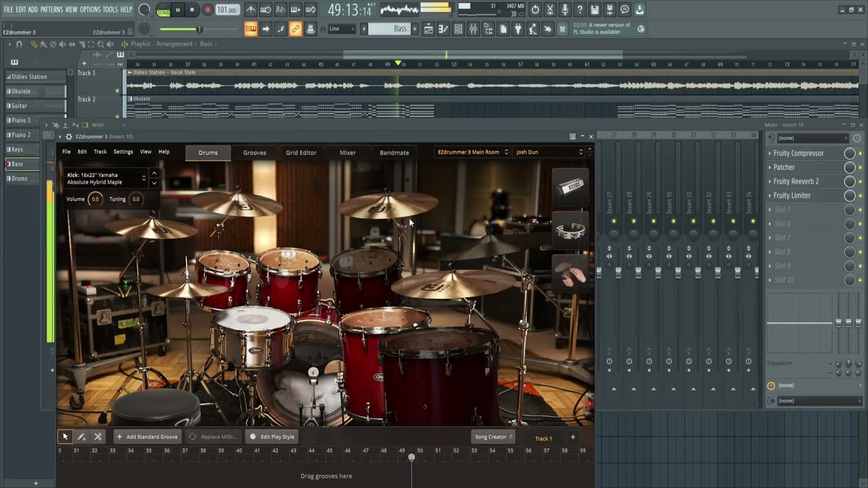Click the tambourine percussion thumbnail
Screen dimensions: 868x488
(x=570, y=231)
